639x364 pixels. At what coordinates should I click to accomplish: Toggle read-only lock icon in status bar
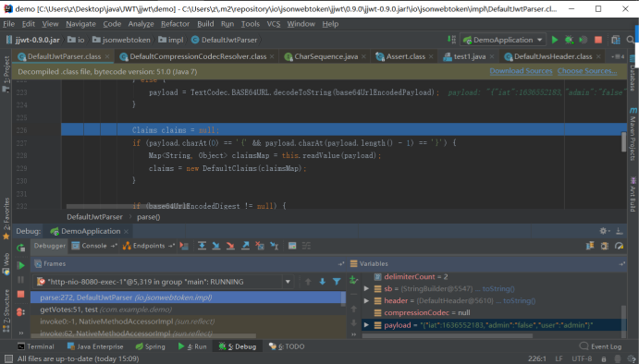604,358
